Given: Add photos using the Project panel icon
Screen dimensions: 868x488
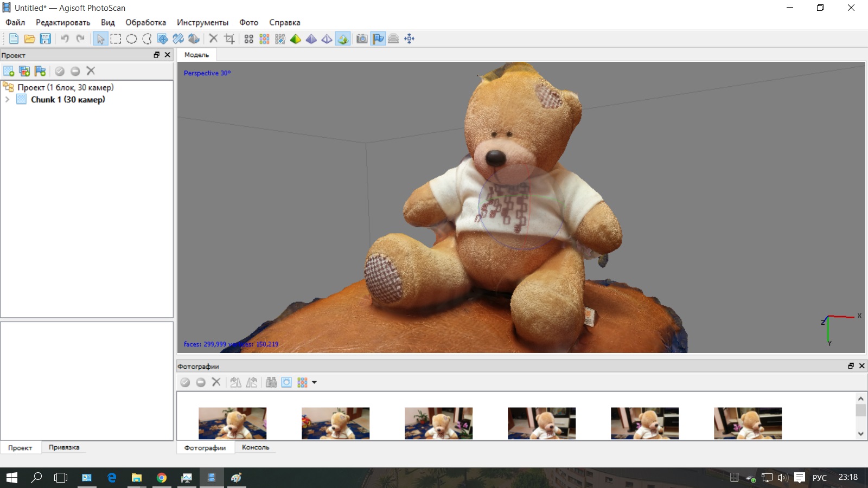Looking at the screenshot, I should click(x=24, y=71).
